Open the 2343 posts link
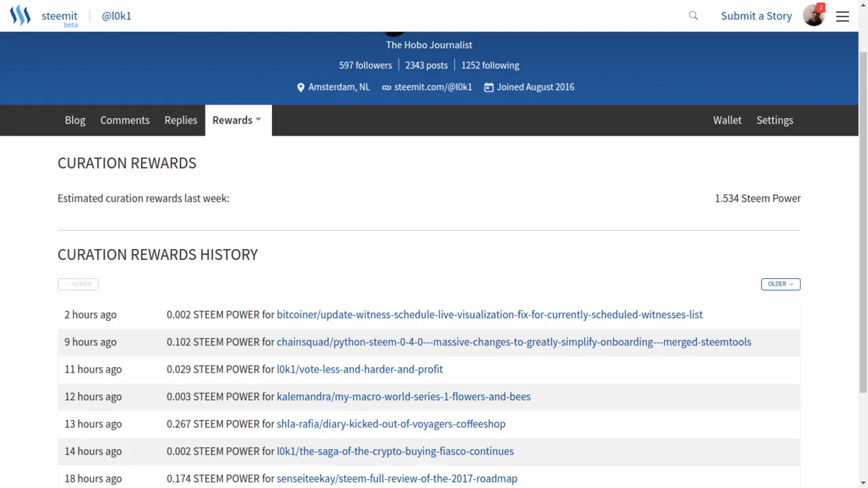This screenshot has height=488, width=868. click(x=427, y=65)
